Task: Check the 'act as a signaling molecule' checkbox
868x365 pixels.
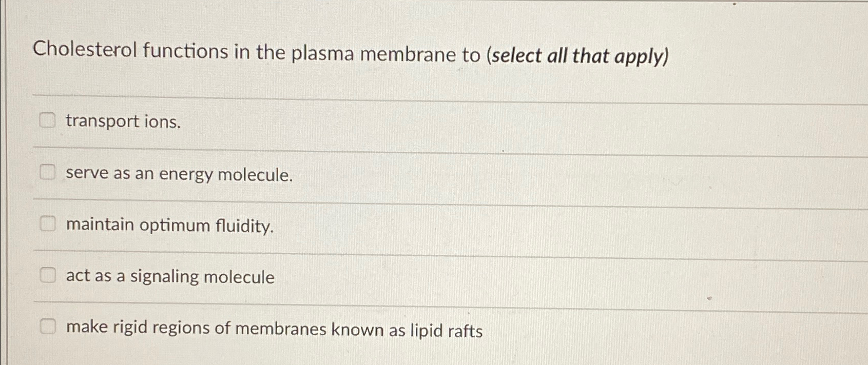Action: [48, 275]
